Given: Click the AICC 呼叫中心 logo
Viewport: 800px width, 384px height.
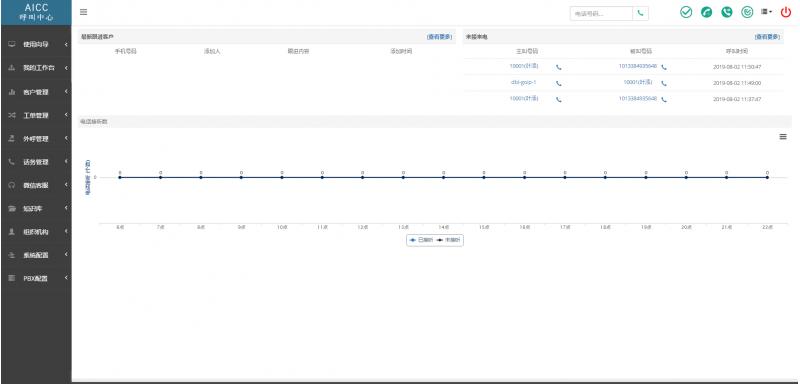Looking at the screenshot, I should click(36, 13).
